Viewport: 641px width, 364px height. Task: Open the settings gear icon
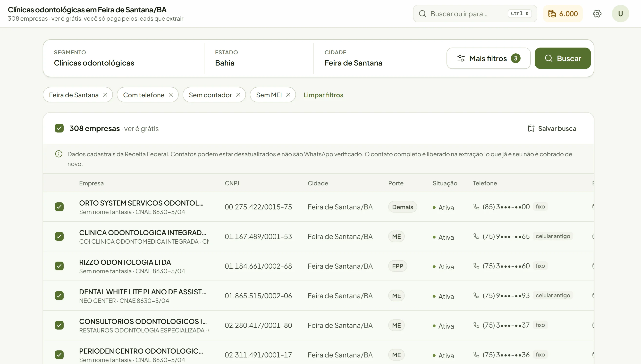point(597,14)
